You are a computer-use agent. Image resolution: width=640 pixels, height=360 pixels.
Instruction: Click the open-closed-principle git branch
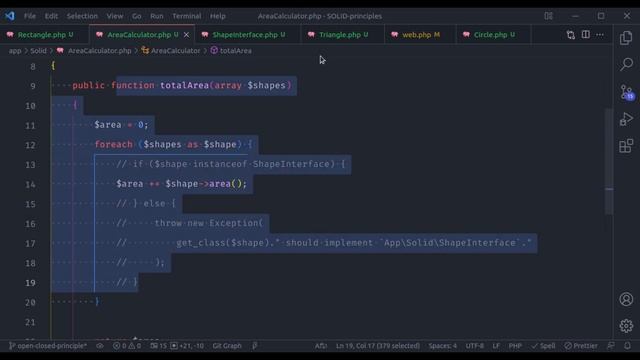(48, 346)
